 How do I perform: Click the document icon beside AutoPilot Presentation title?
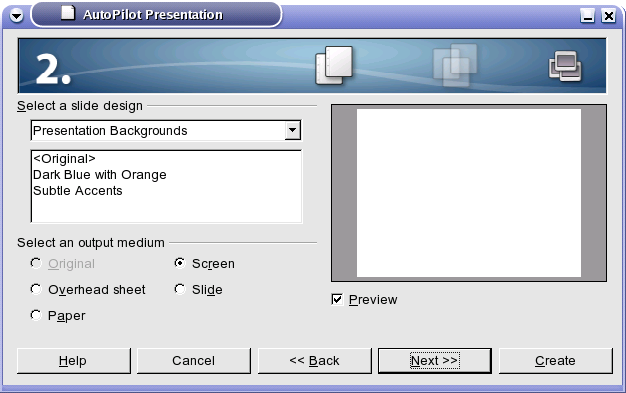click(68, 12)
